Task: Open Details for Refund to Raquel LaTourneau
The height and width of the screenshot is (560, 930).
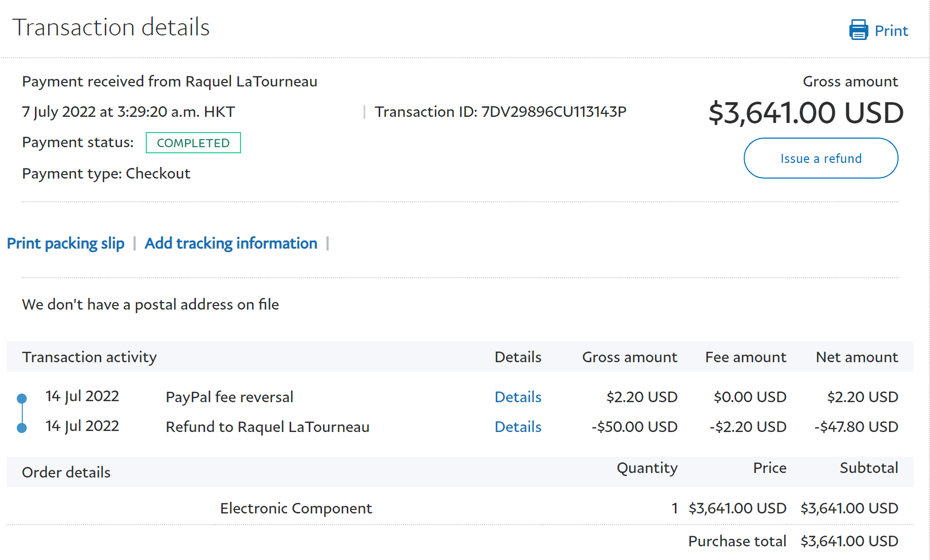Action: 517,427
